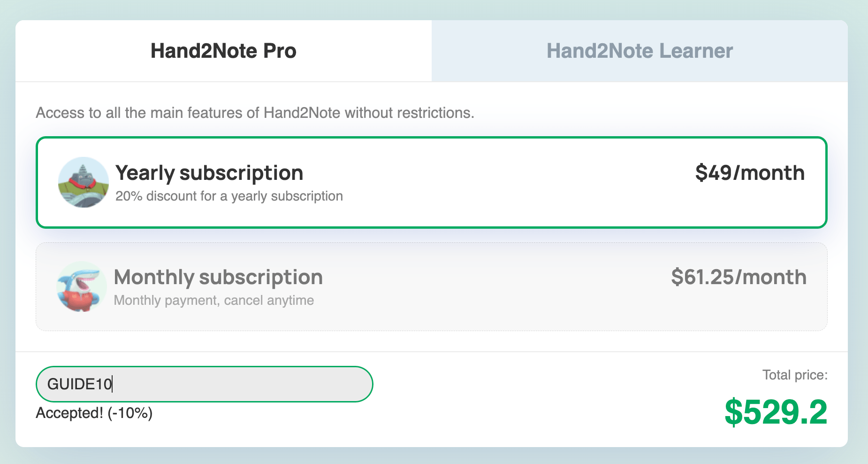Image resolution: width=868 pixels, height=464 pixels.
Task: Click the Total price label
Action: click(x=795, y=375)
